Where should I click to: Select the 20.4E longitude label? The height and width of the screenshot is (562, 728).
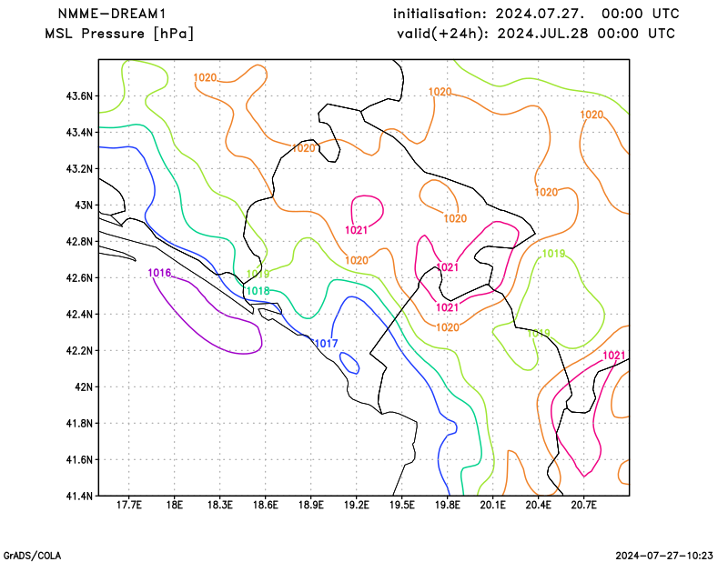(x=538, y=506)
